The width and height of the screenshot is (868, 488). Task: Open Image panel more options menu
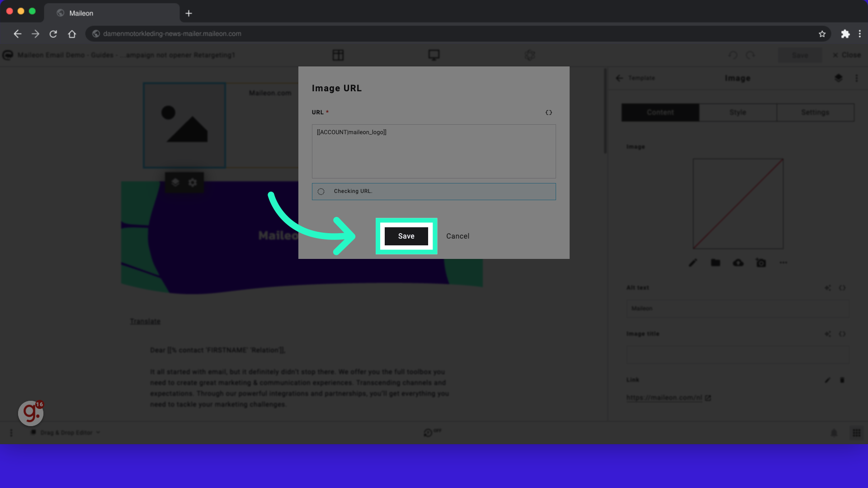tap(856, 78)
